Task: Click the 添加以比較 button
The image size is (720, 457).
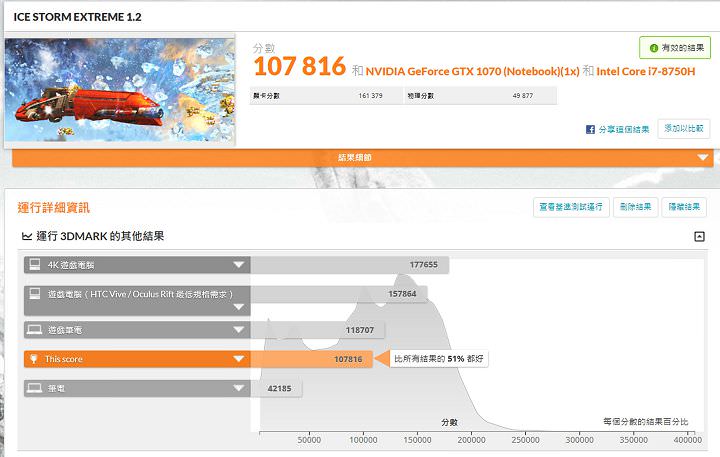Action: coord(684,129)
